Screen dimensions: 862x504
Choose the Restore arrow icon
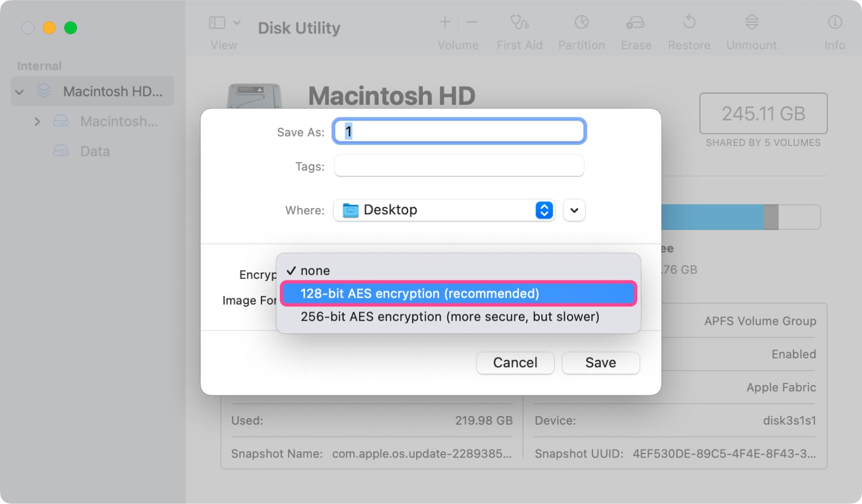[689, 22]
